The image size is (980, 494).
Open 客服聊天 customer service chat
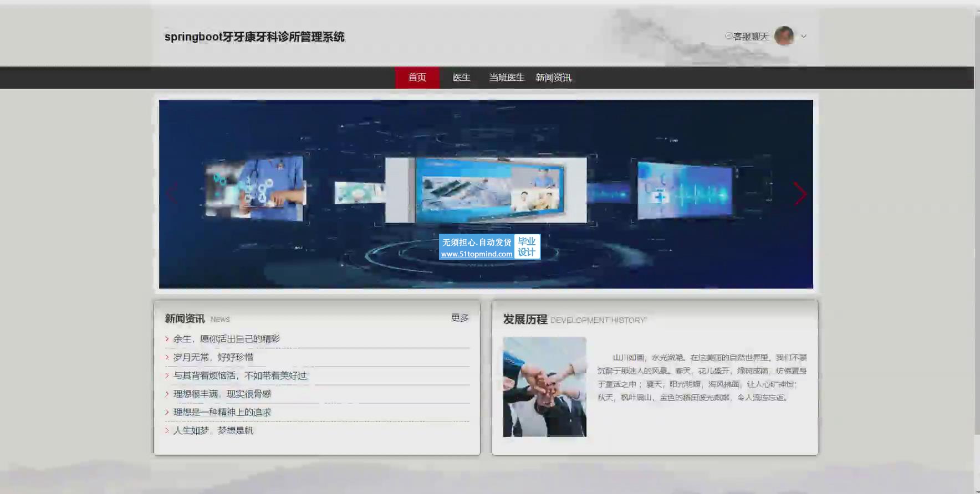coord(751,37)
